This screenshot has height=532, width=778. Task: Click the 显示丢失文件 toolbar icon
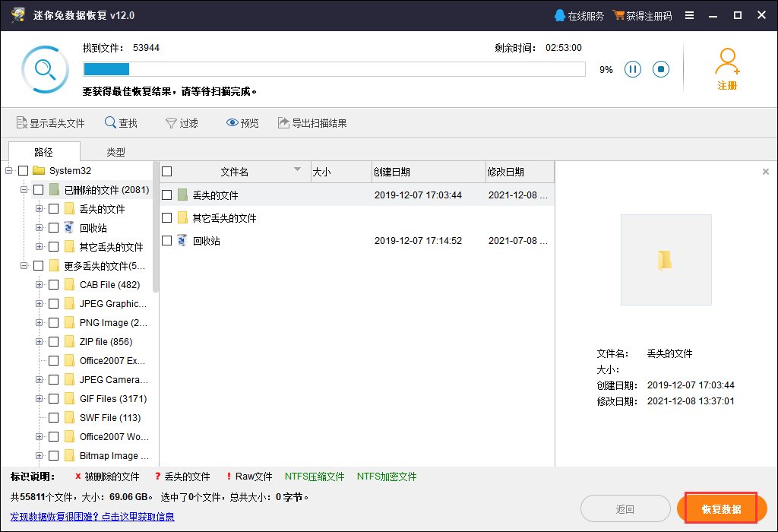21,122
